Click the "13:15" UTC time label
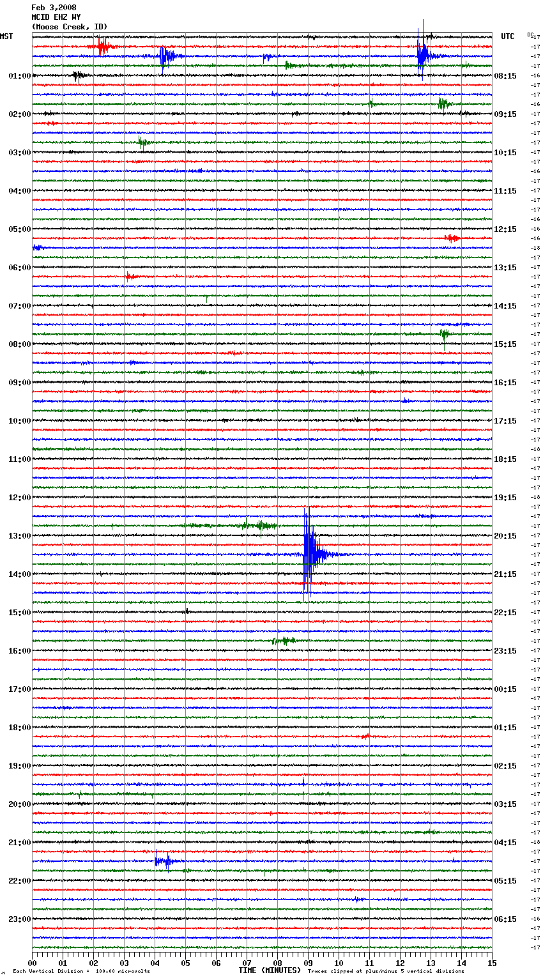Viewport: 543px width, 980px height. tap(505, 268)
